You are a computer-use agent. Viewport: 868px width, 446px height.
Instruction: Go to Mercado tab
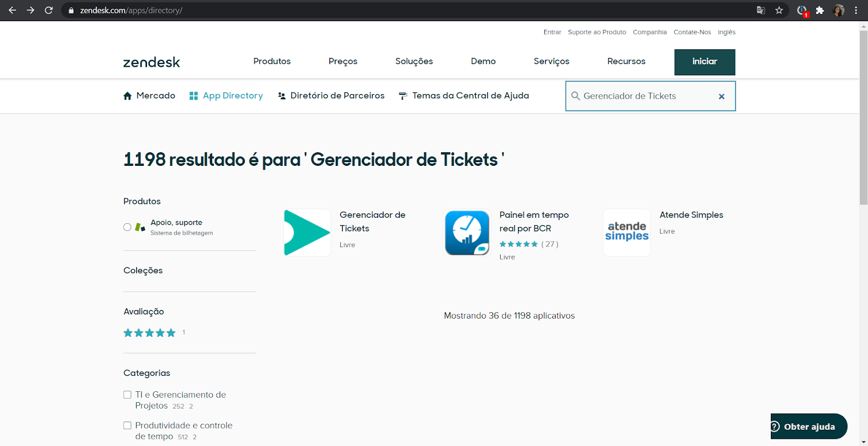149,96
